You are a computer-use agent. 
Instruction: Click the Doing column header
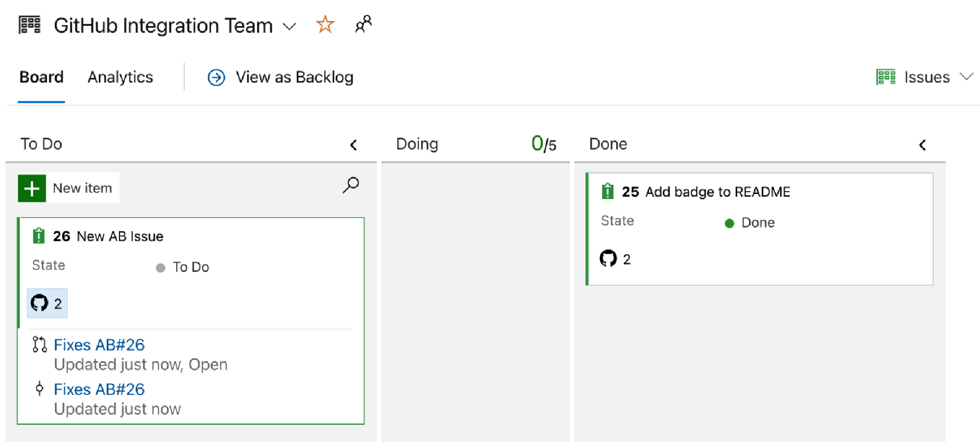(x=417, y=144)
